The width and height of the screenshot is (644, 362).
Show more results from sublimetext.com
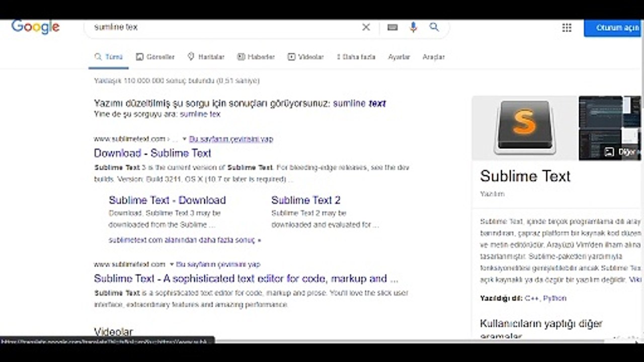pos(185,240)
